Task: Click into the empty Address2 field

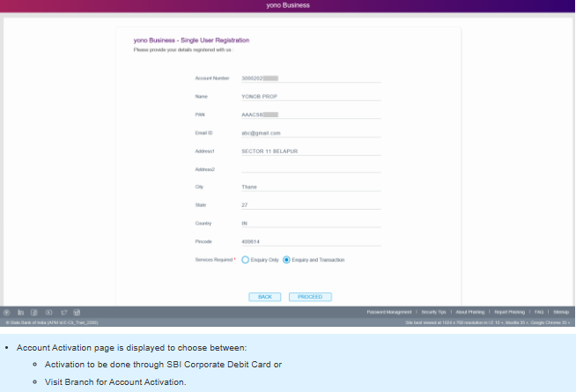Action: pos(310,168)
